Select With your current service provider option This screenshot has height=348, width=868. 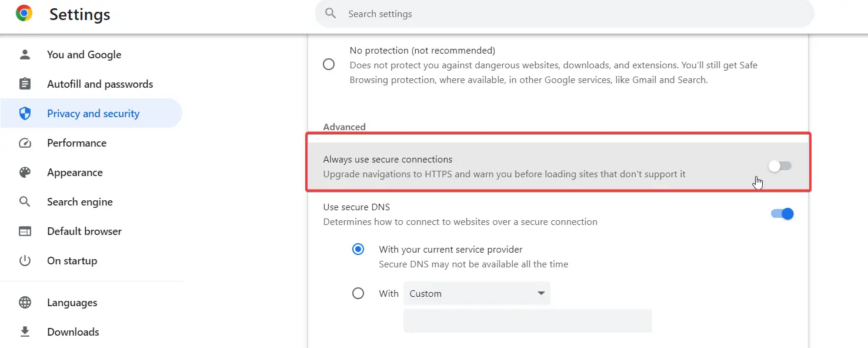(358, 249)
